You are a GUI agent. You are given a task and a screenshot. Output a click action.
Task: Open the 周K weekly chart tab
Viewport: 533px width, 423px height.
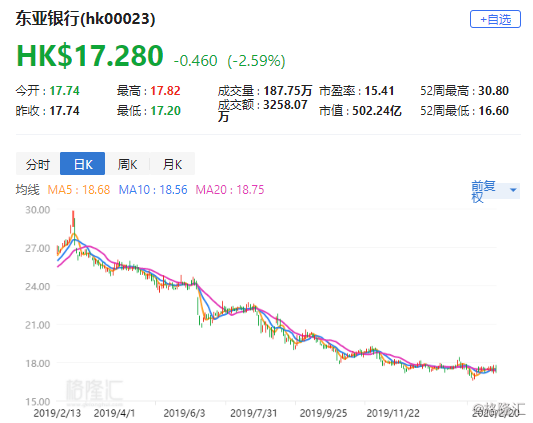coord(127,164)
